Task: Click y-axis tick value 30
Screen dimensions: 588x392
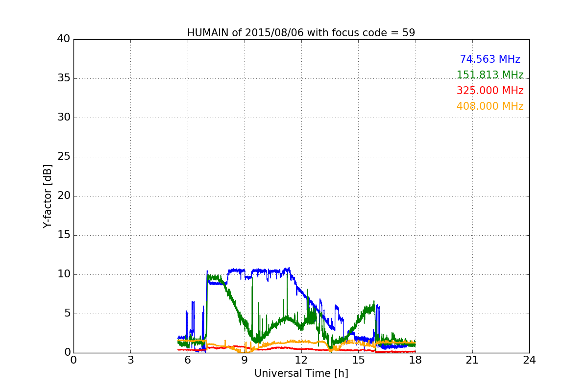Action: pos(64,118)
